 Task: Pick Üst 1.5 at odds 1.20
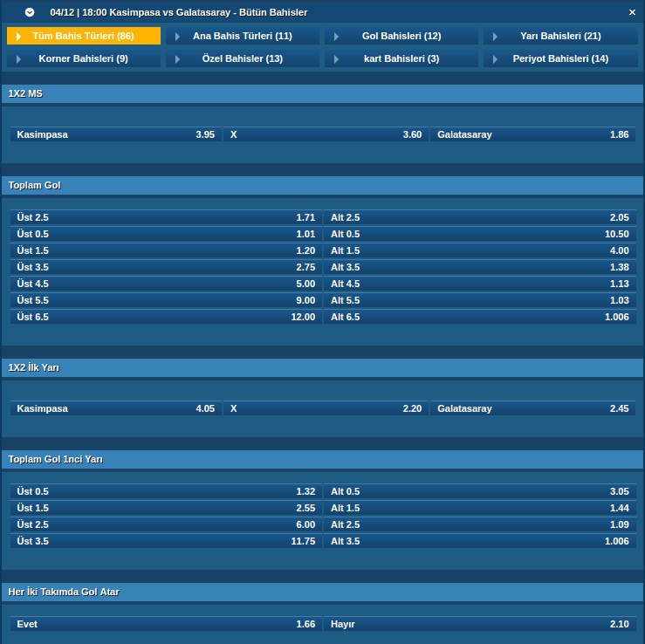[166, 250]
